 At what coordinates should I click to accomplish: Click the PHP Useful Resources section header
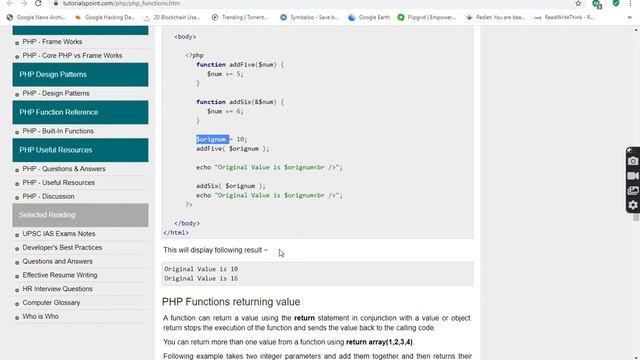(80, 150)
